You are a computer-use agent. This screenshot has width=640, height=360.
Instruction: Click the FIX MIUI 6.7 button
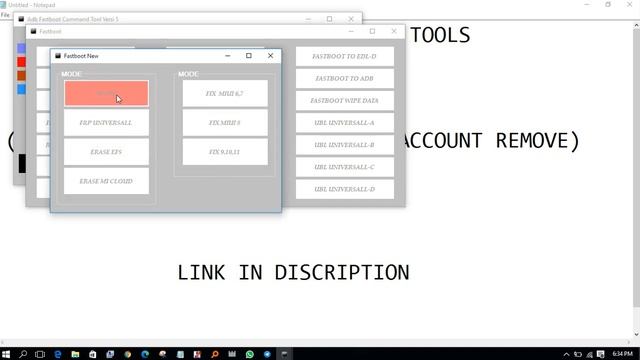click(225, 93)
